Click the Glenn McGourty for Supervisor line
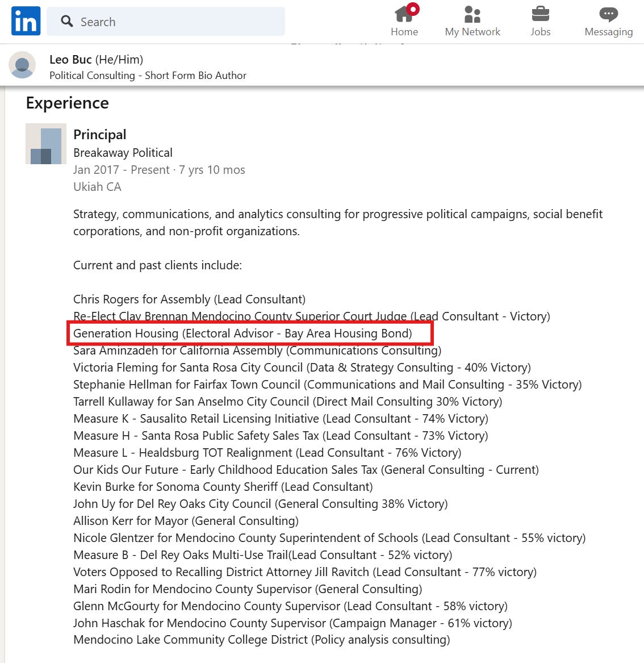644x663 pixels. click(290, 606)
